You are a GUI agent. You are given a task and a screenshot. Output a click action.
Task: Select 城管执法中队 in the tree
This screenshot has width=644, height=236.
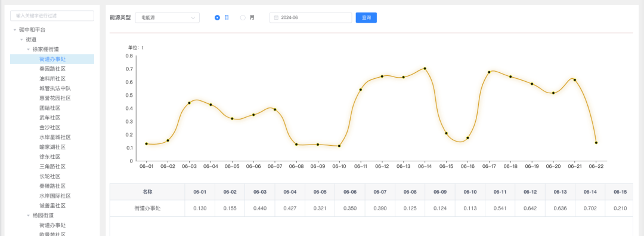(55, 88)
